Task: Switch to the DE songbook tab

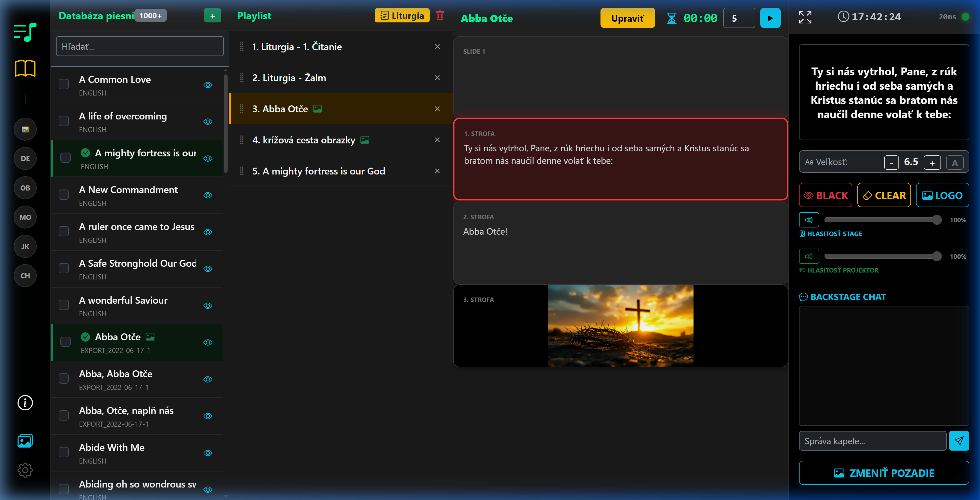Action: 25,158
